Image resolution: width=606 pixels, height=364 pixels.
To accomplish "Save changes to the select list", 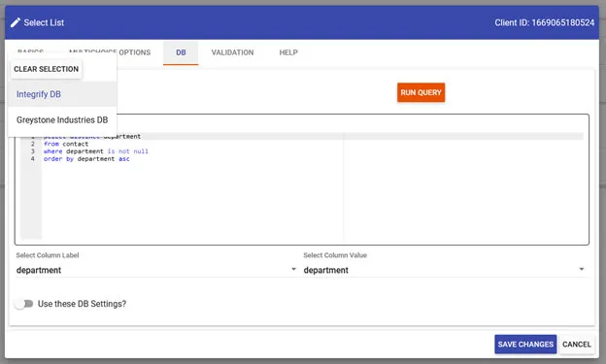I will tap(525, 345).
